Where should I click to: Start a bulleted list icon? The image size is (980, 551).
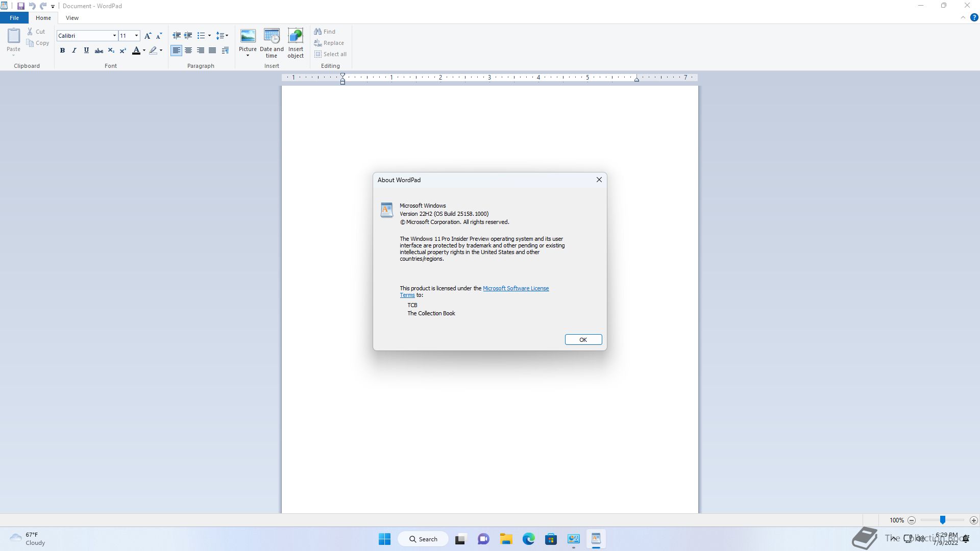[201, 36]
